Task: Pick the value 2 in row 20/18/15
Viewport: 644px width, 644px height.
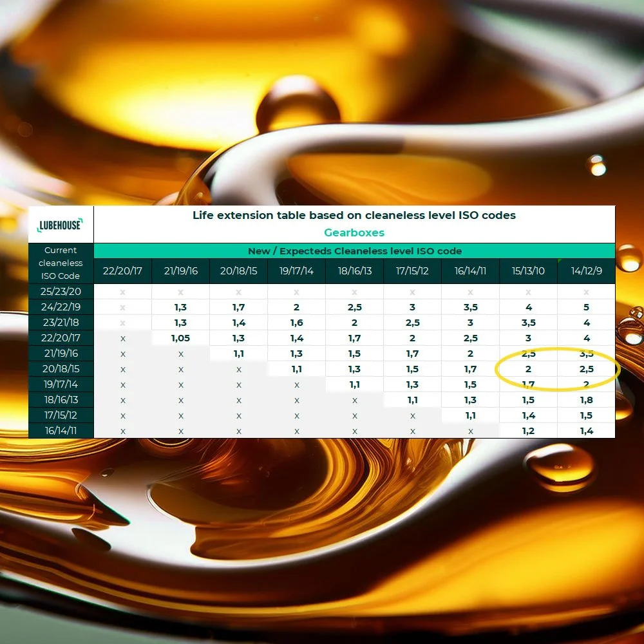Action: 528,369
